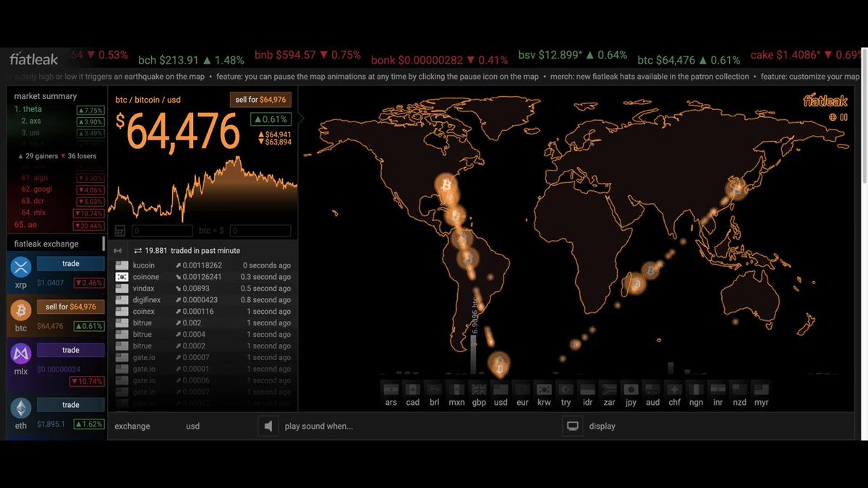
Task: Select the CHF flag on the map
Action: coord(674,389)
